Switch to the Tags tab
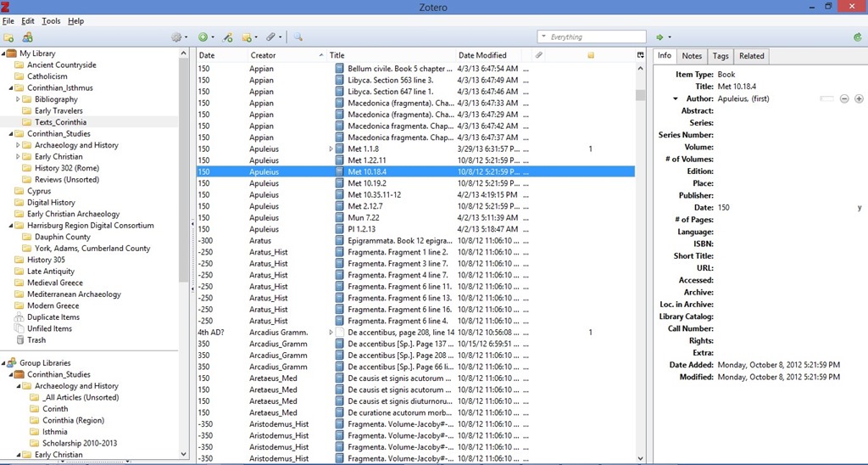The image size is (868, 465). (720, 56)
